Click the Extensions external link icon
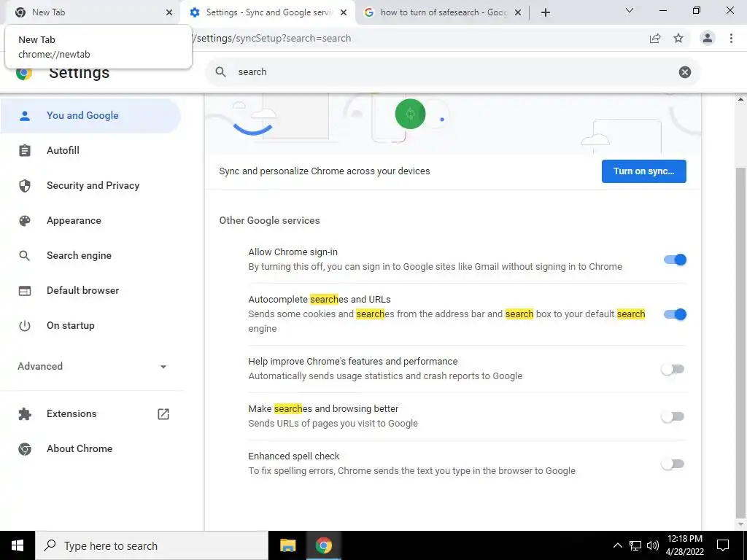The width and height of the screenshot is (747, 560). (x=163, y=414)
